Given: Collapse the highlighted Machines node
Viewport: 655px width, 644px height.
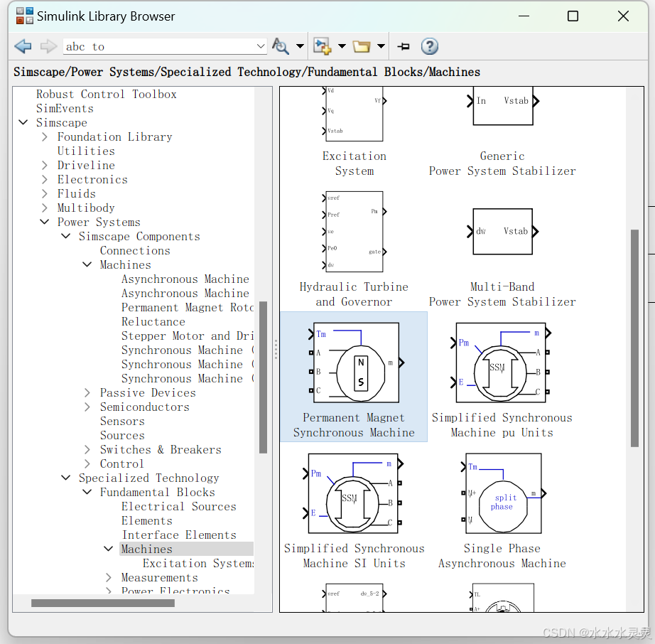Looking at the screenshot, I should (x=108, y=549).
